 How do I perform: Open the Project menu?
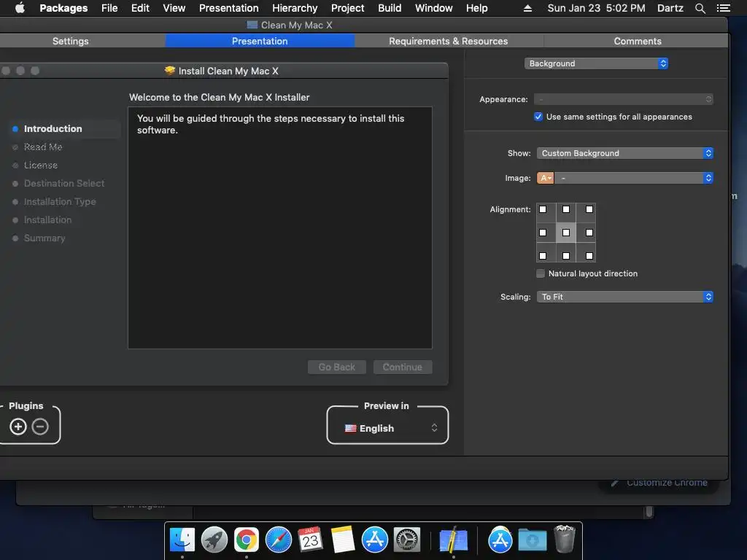click(347, 8)
